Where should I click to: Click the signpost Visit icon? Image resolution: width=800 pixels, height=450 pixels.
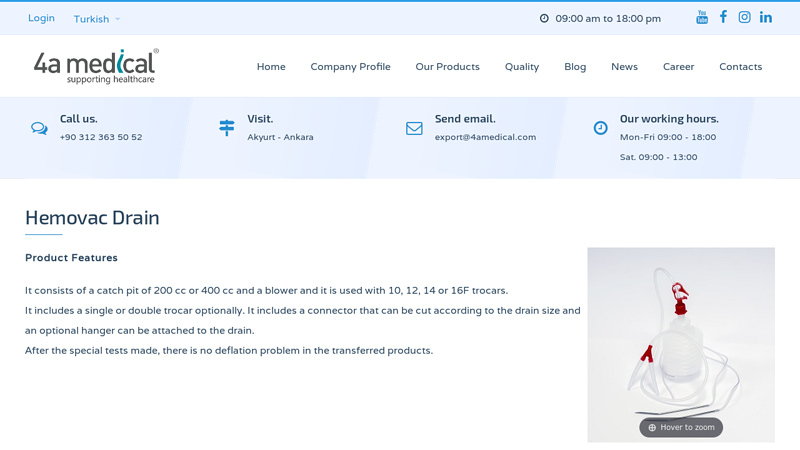click(227, 127)
